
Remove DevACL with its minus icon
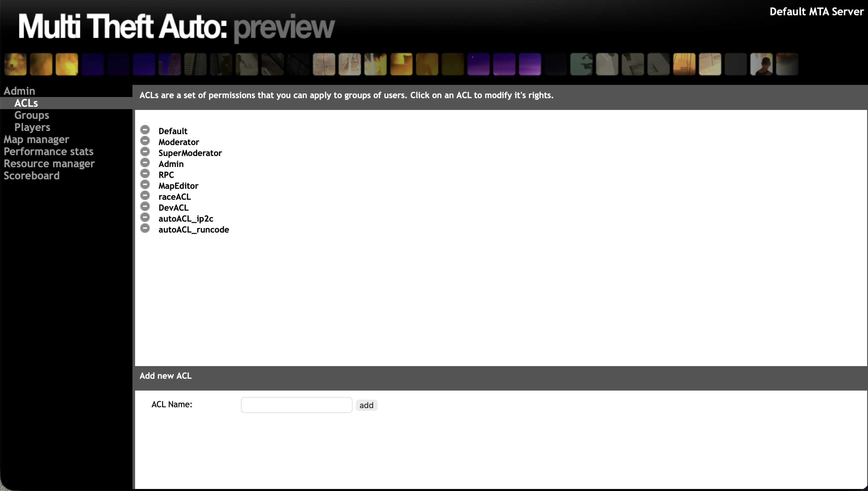(145, 206)
